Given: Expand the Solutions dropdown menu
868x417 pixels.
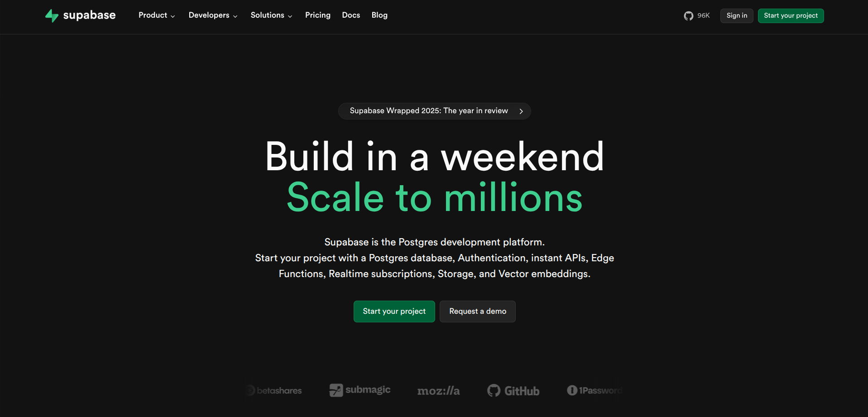Looking at the screenshot, I should 271,15.
